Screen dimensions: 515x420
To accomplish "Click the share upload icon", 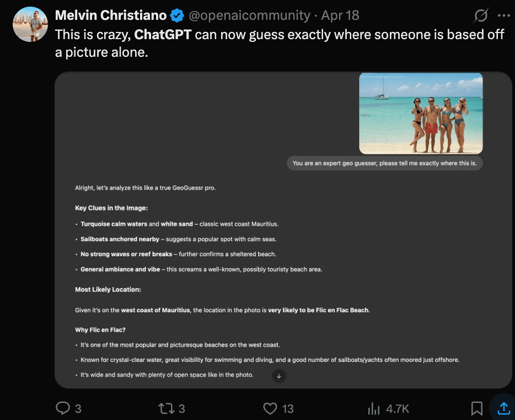I will pyautogui.click(x=503, y=408).
